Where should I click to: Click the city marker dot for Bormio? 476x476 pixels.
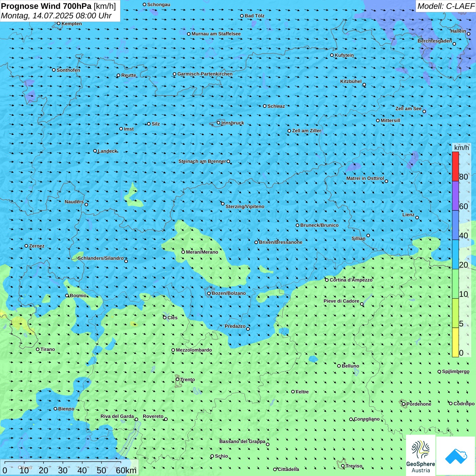coord(67,295)
